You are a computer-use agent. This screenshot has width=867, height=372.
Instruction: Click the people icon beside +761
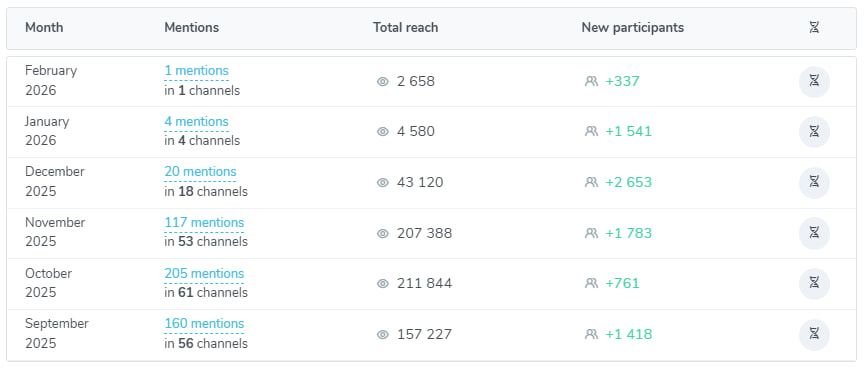[591, 284]
